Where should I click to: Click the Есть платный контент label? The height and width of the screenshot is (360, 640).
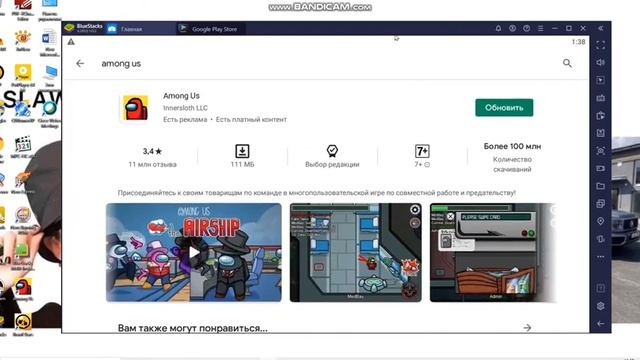click(x=251, y=120)
